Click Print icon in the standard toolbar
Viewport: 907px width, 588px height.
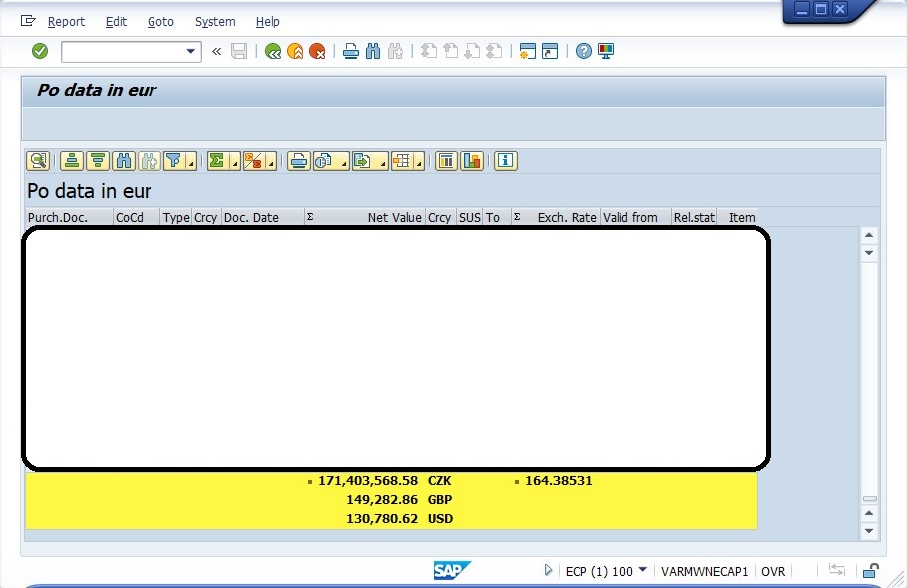(351, 51)
